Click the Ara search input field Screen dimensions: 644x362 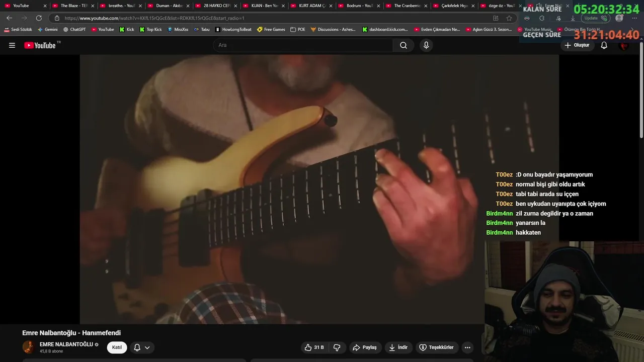tap(303, 45)
